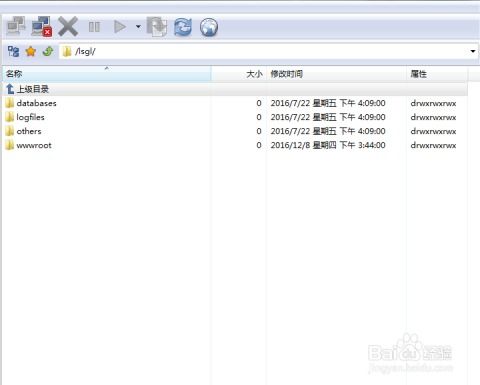Sort by the 修改时间 column header
Viewport: 480px width, 385px height.
pyautogui.click(x=336, y=74)
